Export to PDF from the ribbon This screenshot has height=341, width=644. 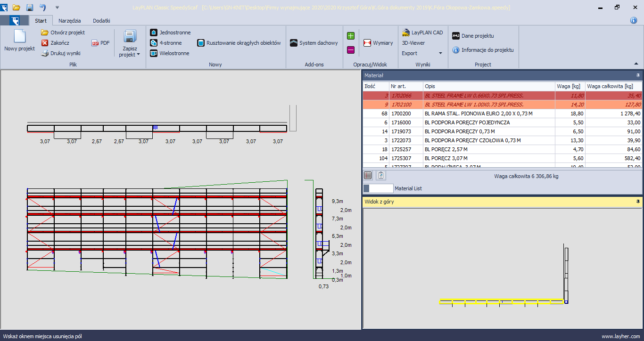tap(100, 43)
